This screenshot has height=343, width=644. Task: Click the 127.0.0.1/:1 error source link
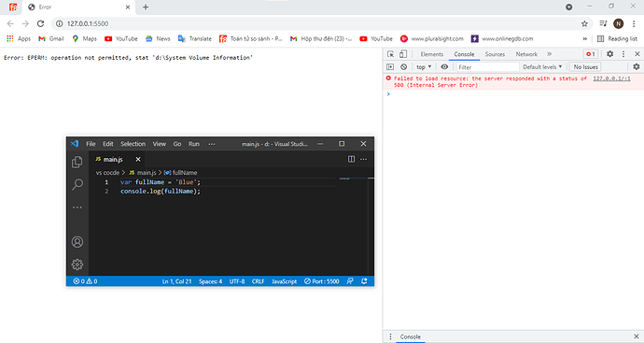tap(611, 79)
